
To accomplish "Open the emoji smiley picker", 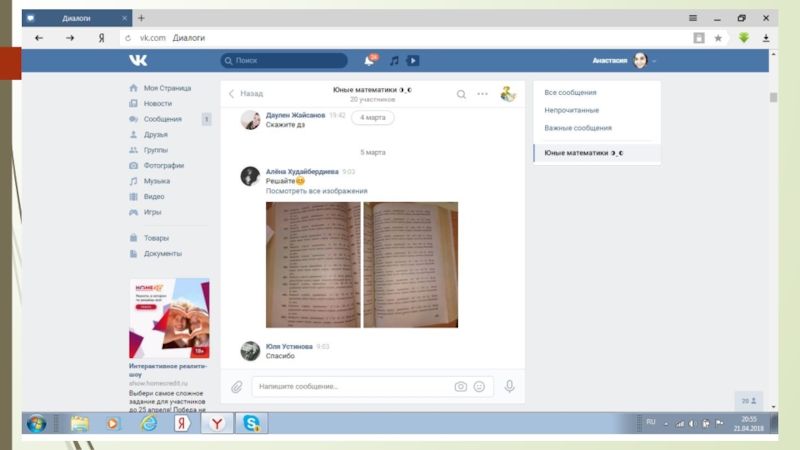I will click(x=479, y=386).
